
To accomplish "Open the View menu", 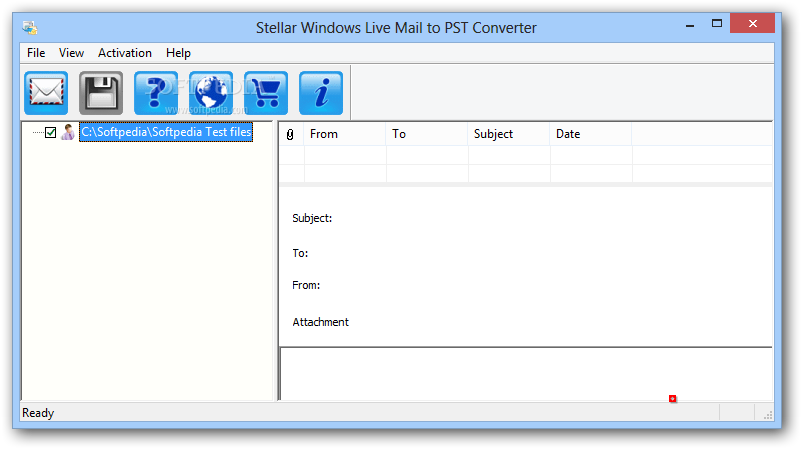I will point(71,53).
